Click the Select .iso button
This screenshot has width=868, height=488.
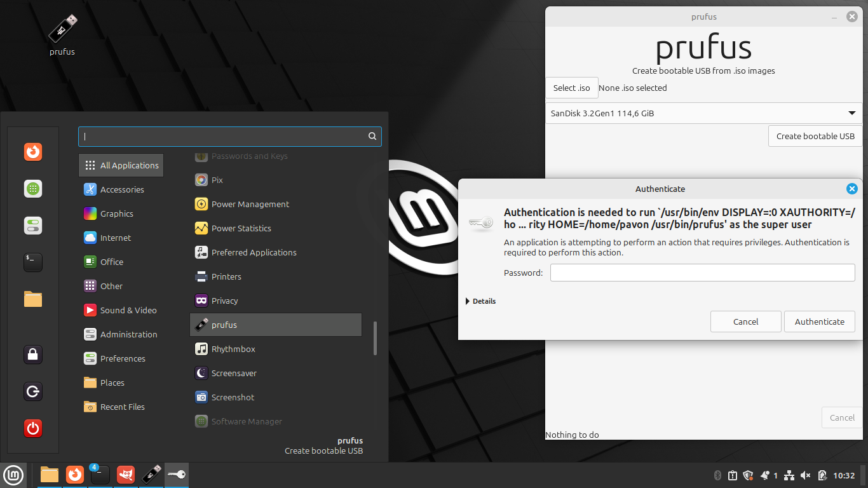coord(572,88)
